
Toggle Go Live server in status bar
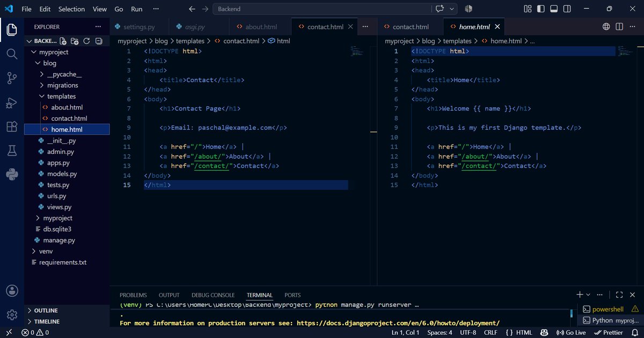571,333
